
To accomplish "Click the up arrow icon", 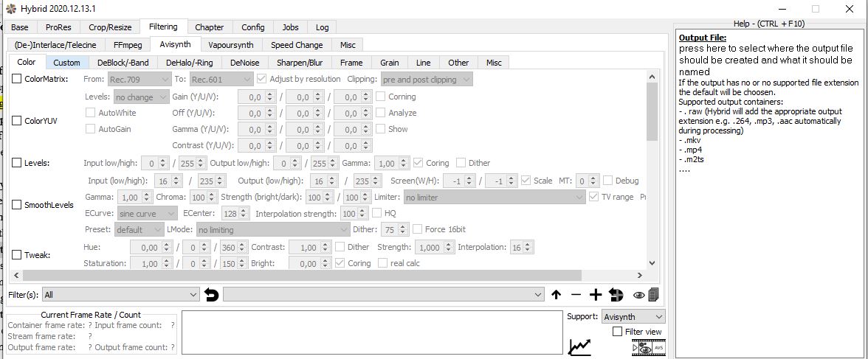I will click(x=557, y=295).
